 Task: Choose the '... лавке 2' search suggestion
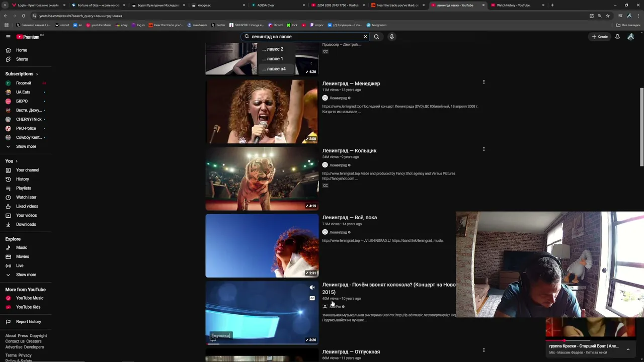[x=273, y=49]
